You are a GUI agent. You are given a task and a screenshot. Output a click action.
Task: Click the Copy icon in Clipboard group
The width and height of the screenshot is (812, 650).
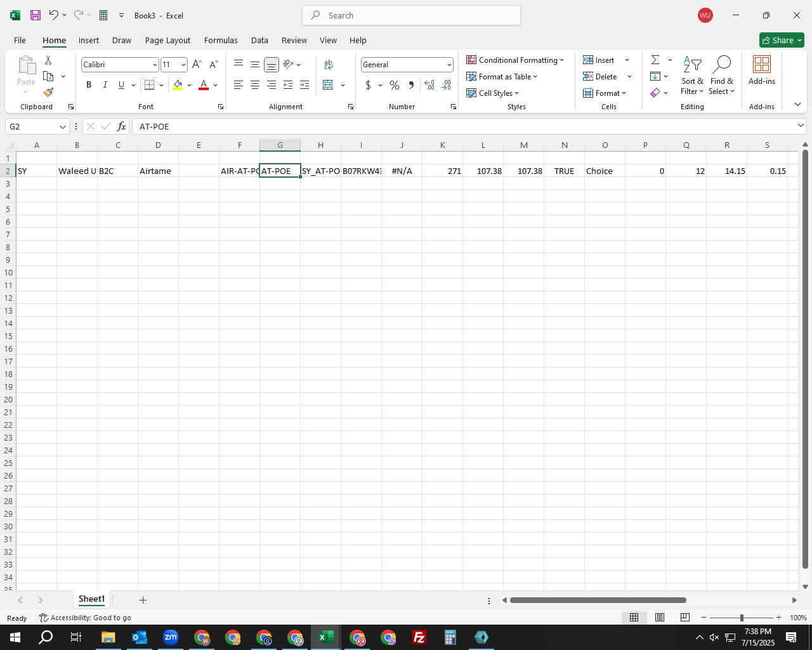tap(48, 76)
